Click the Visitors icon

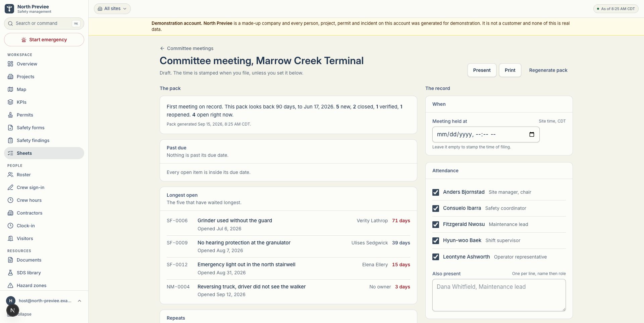coord(10,238)
